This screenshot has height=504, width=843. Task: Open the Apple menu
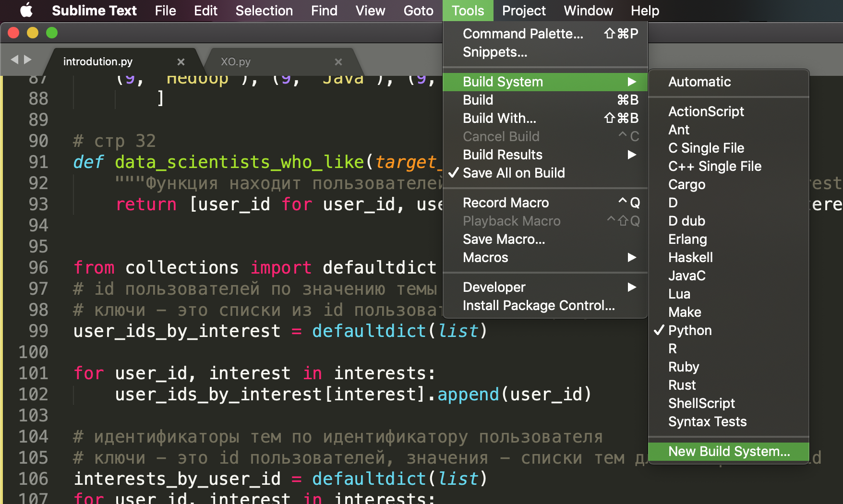coord(26,10)
